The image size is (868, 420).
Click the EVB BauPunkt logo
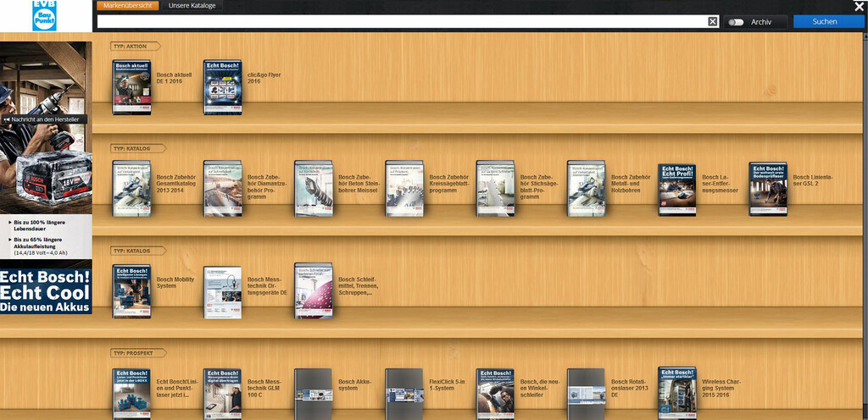pos(44,15)
